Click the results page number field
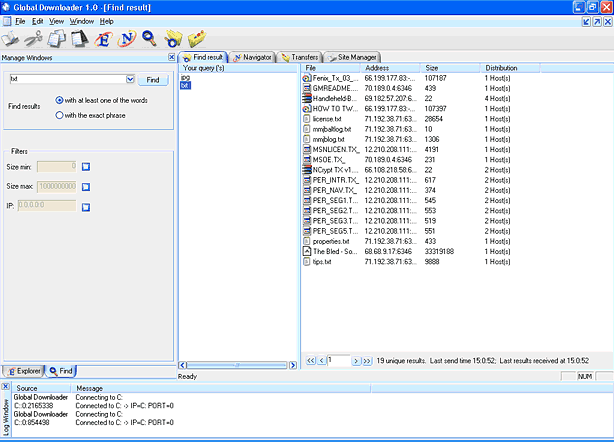 338,360
